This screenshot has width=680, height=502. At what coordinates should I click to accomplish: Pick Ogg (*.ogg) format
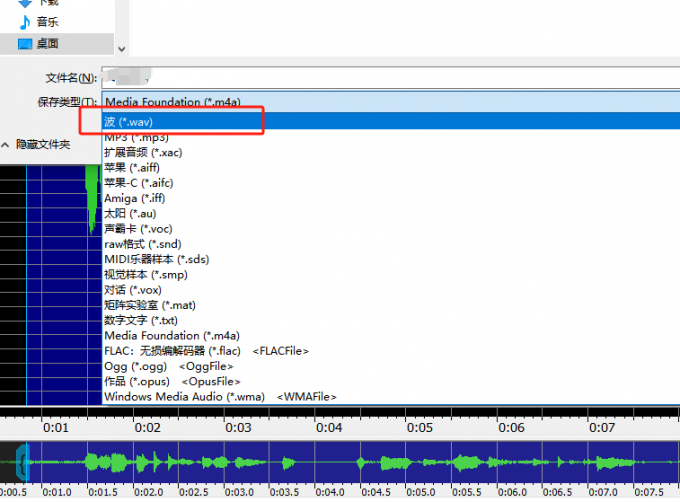click(x=391, y=366)
